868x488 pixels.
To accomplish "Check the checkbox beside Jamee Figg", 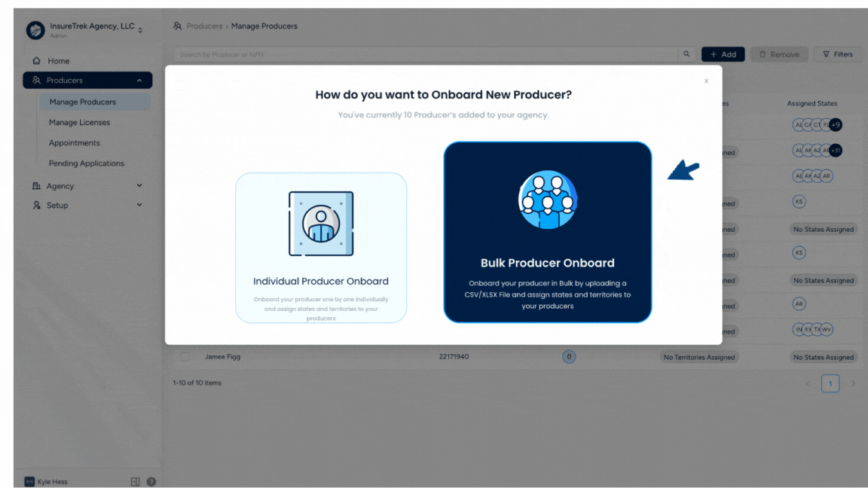I will (x=185, y=356).
